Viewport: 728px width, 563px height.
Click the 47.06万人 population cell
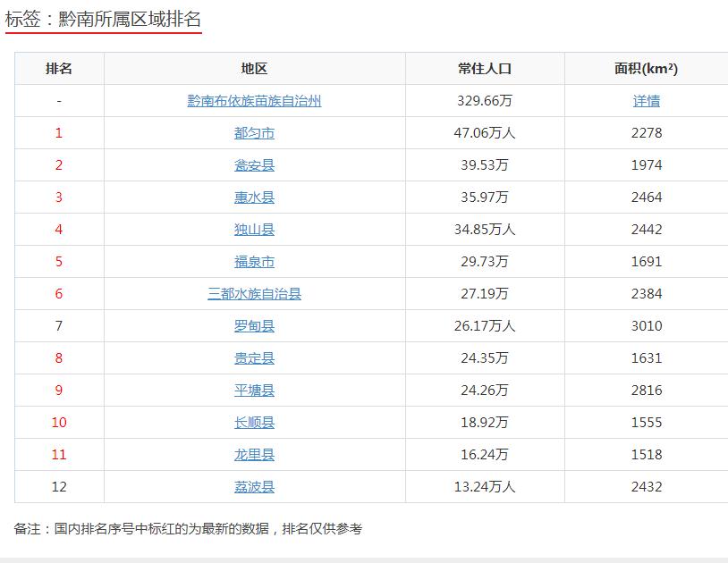pos(484,133)
